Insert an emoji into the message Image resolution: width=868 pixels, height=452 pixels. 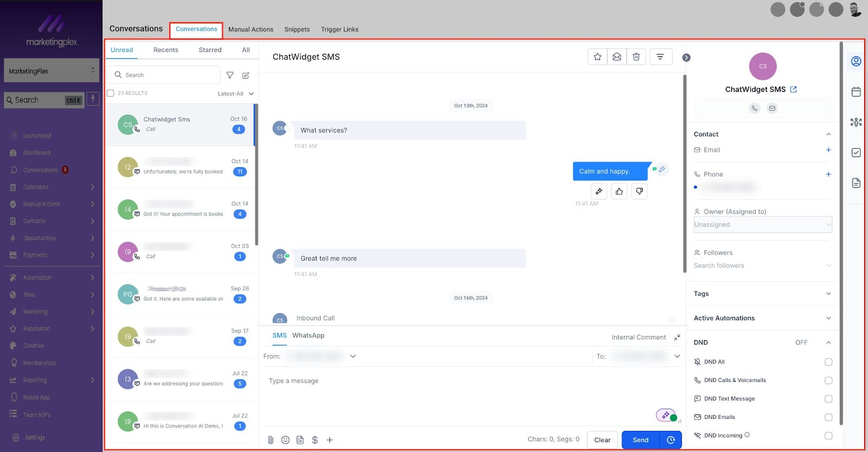[285, 440]
